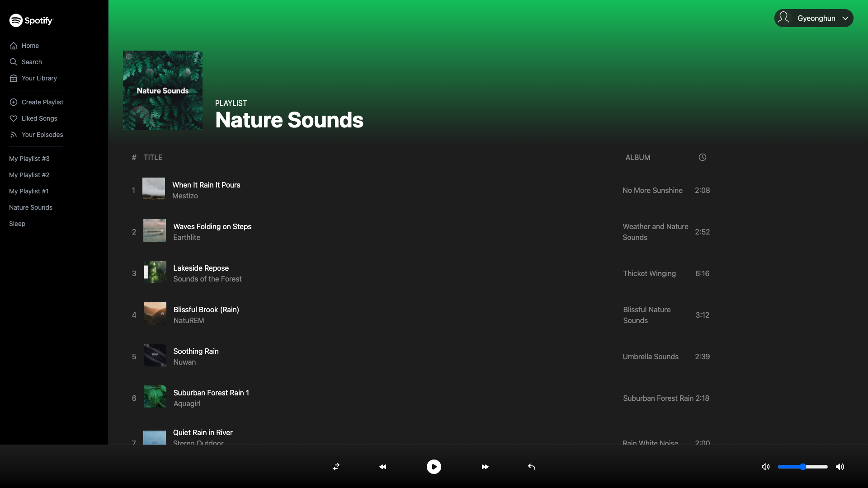Select track Soothing Rain
The height and width of the screenshot is (488, 868).
(x=196, y=351)
